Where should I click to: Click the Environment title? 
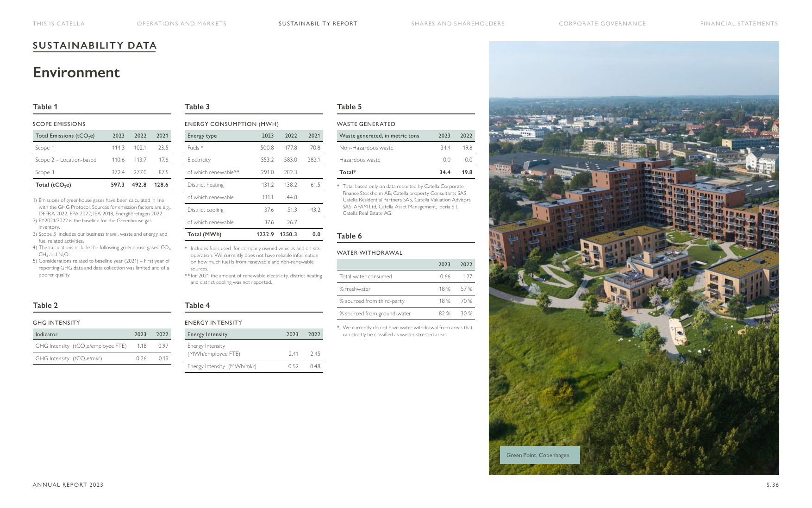click(76, 73)
